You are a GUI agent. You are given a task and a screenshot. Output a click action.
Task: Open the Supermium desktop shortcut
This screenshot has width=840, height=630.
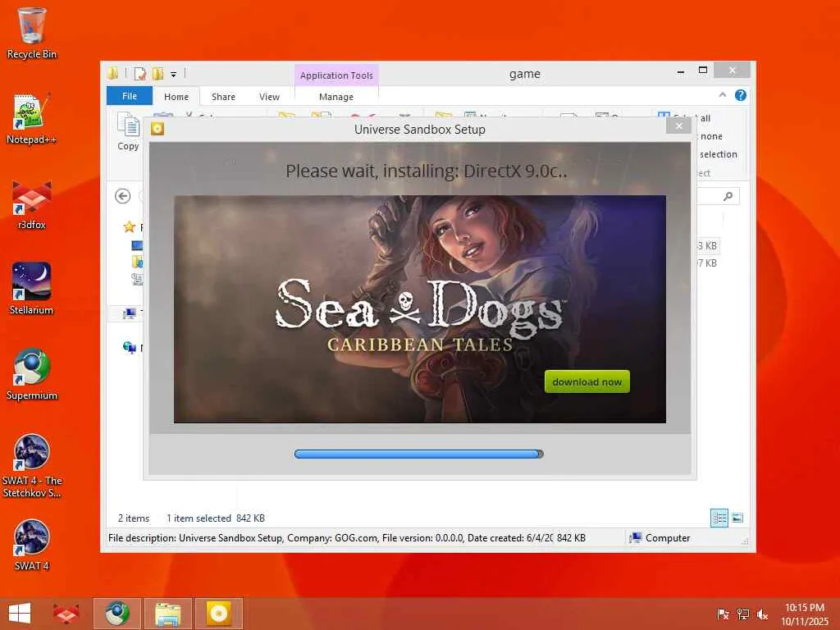(x=32, y=375)
